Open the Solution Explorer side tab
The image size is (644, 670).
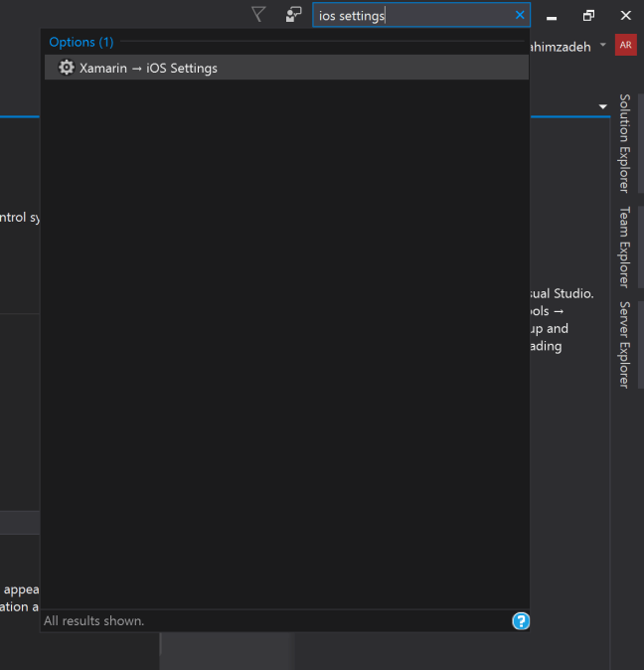[624, 143]
